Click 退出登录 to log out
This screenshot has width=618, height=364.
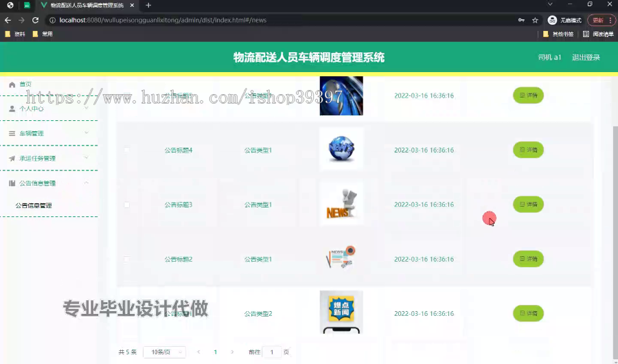[x=586, y=57]
